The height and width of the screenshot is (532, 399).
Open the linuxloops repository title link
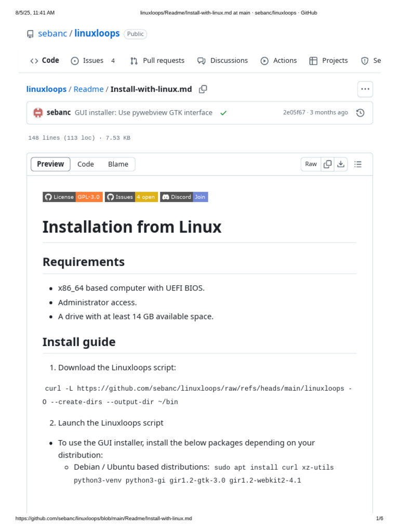point(97,34)
